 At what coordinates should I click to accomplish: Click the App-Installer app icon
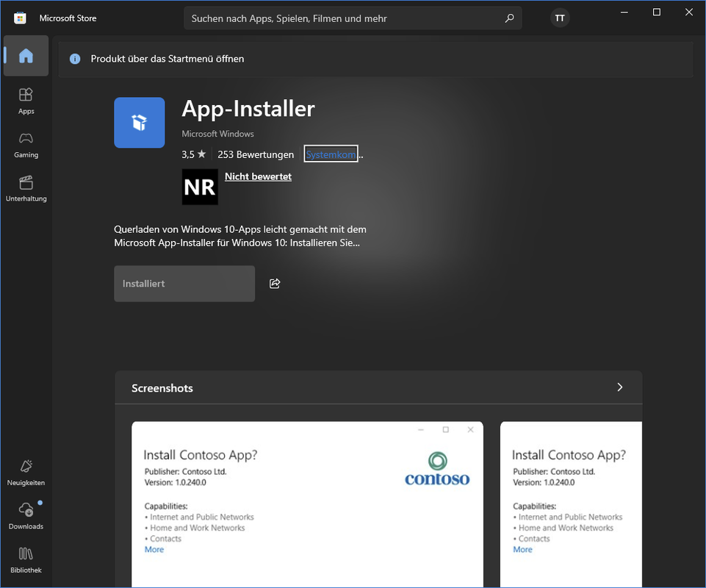(x=139, y=123)
